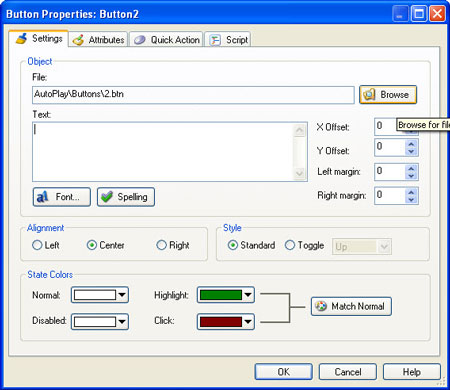Increase the Right margin value

point(411,192)
